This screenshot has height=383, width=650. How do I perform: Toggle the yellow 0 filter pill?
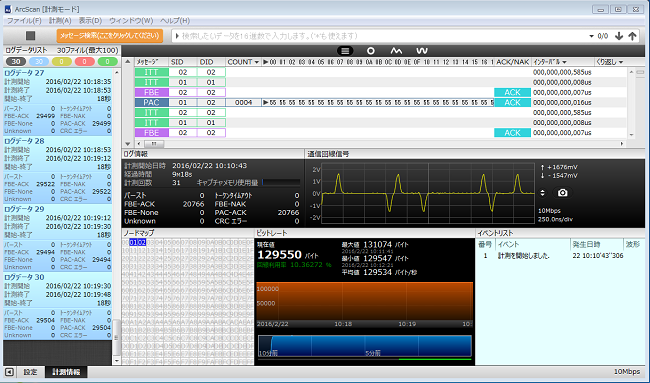61,62
